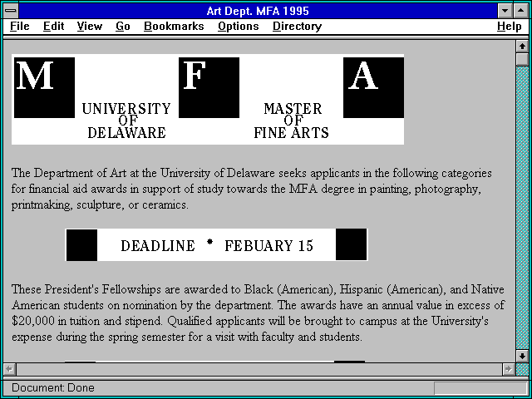This screenshot has width=532, height=399.
Task: Click the vertical scrollbar track below thumb
Action: click(522, 208)
